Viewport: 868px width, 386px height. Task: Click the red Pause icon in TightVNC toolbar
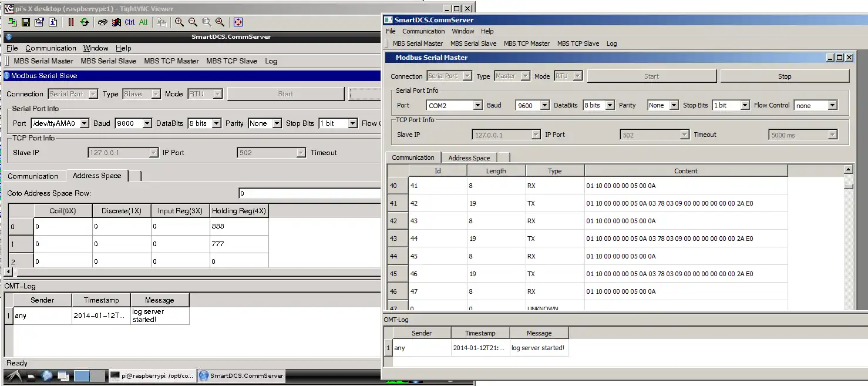71,22
